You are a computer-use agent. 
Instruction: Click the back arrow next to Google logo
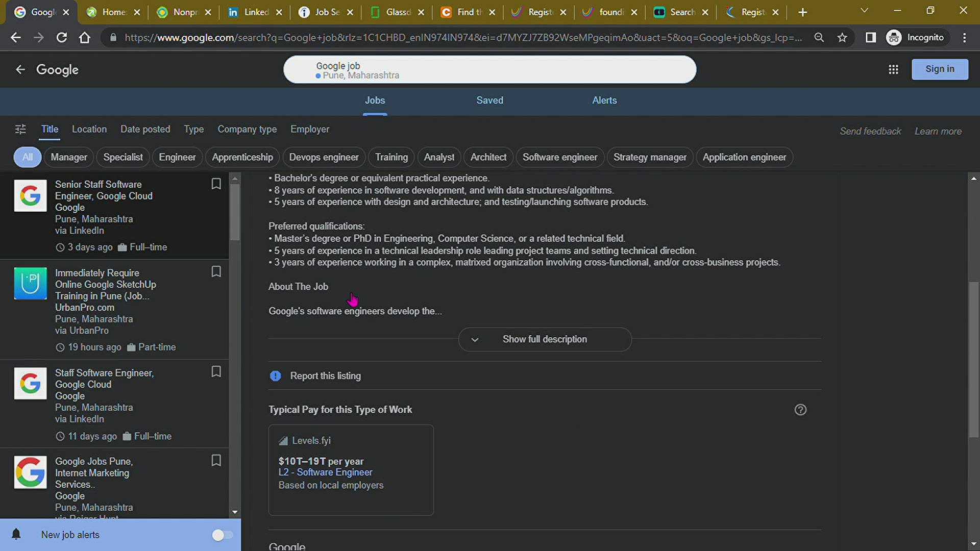click(x=20, y=69)
